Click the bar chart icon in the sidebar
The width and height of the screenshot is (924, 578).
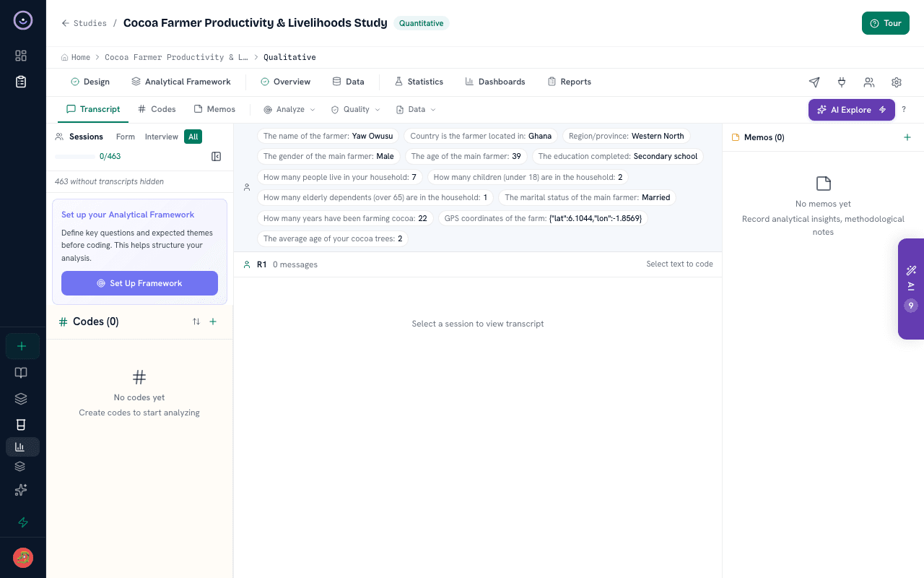[x=21, y=447]
